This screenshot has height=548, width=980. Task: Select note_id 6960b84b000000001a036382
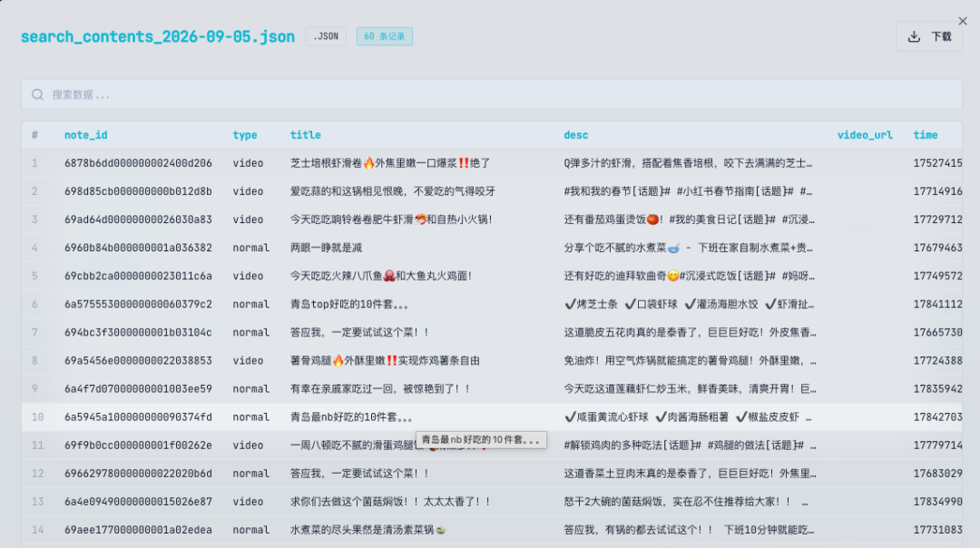[x=138, y=248]
